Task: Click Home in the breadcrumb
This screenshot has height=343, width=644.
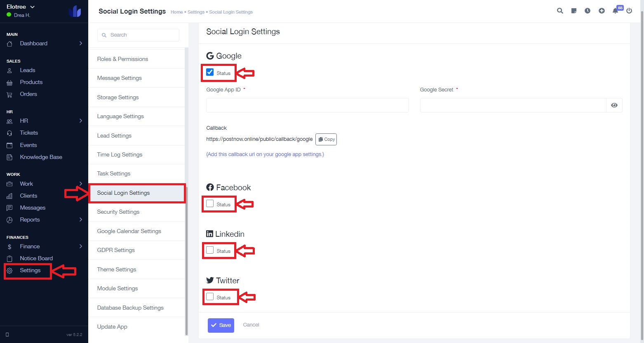Action: click(x=176, y=12)
